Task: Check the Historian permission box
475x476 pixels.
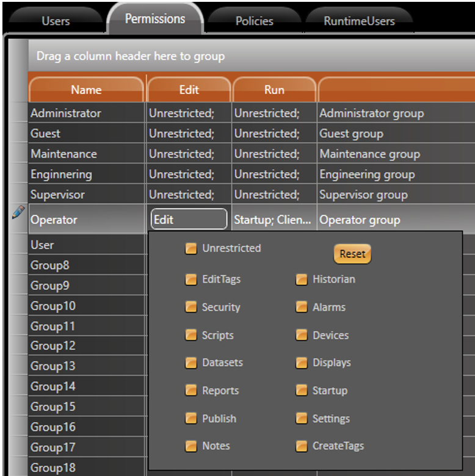Action: (x=302, y=279)
